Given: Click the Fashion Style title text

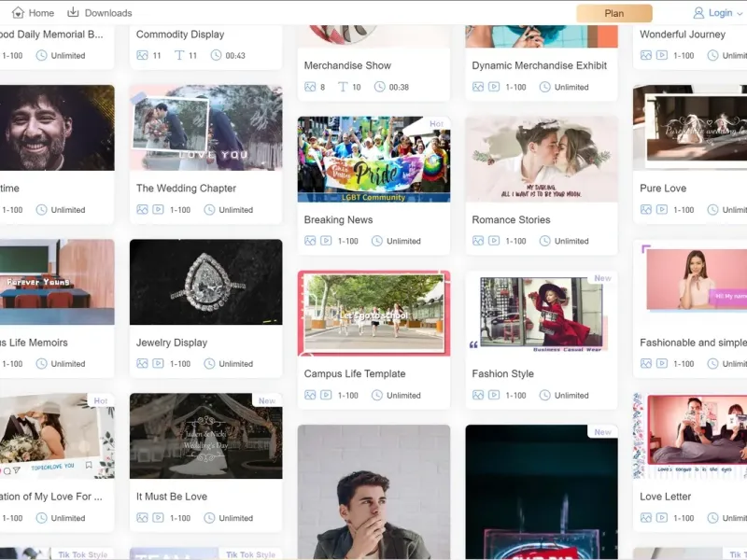Looking at the screenshot, I should [502, 374].
